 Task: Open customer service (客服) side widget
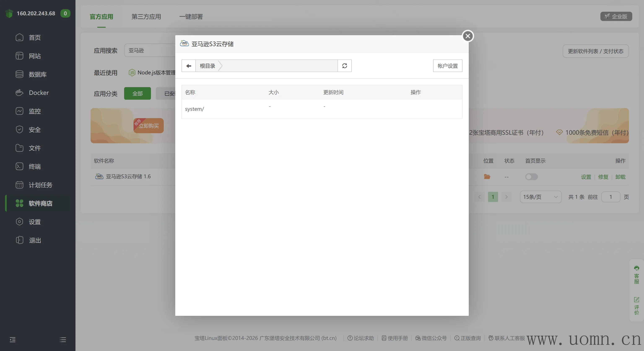(x=636, y=275)
